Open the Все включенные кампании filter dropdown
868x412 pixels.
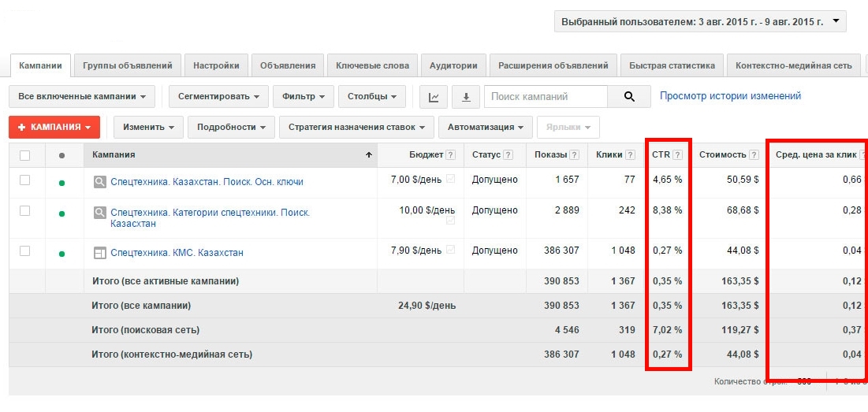[x=81, y=97]
